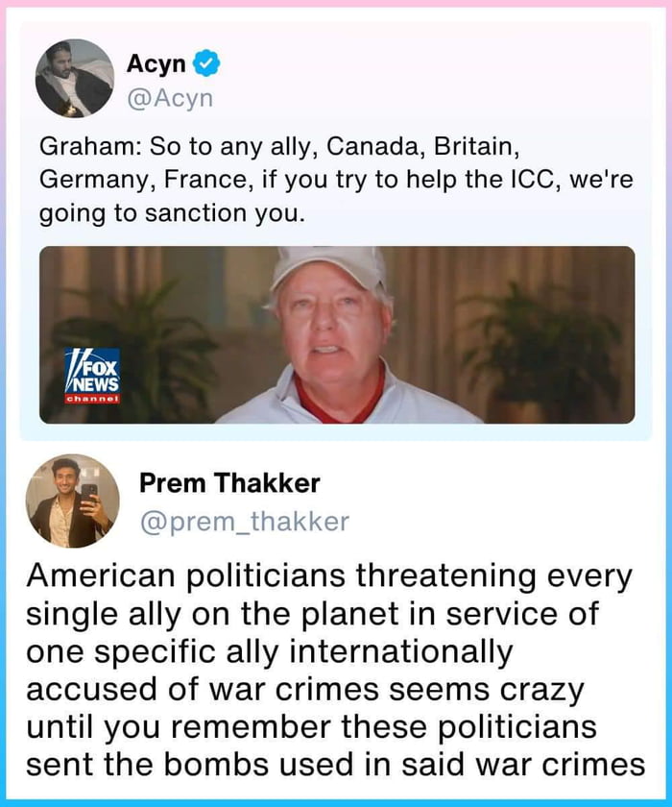Click the blue verified badge beside Acyn
Image resolution: width=672 pixels, height=807 pixels.
206,65
